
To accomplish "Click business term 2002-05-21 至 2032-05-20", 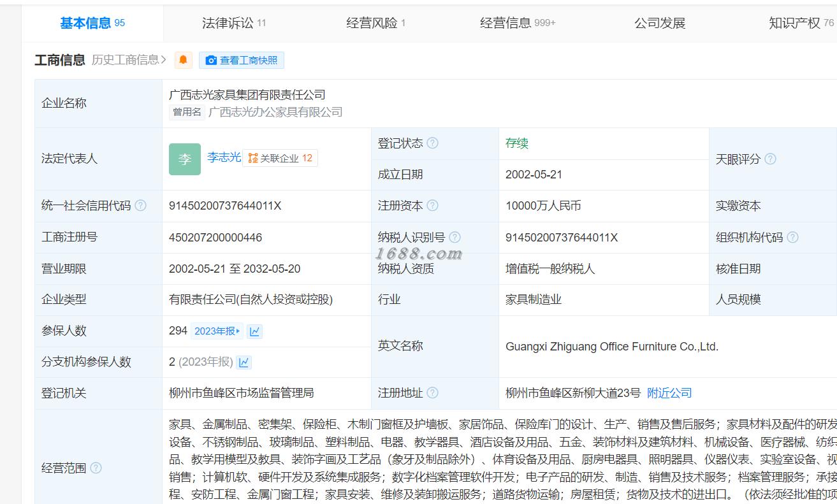I will (235, 269).
